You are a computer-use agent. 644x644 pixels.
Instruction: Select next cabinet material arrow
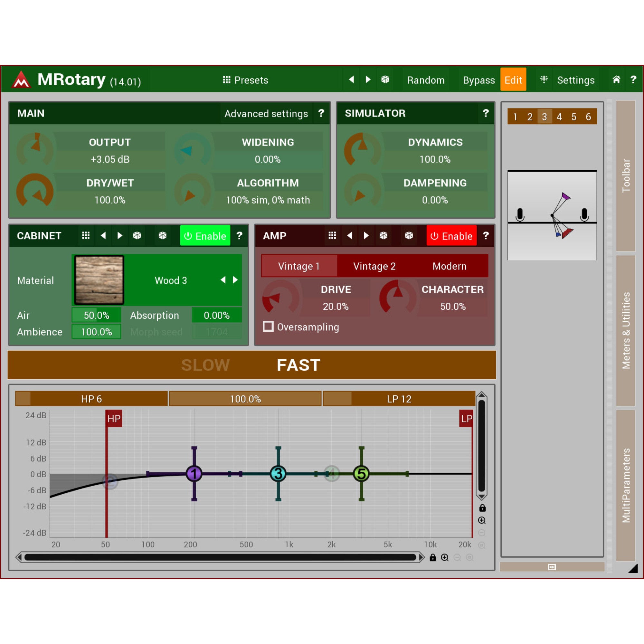pyautogui.click(x=235, y=280)
